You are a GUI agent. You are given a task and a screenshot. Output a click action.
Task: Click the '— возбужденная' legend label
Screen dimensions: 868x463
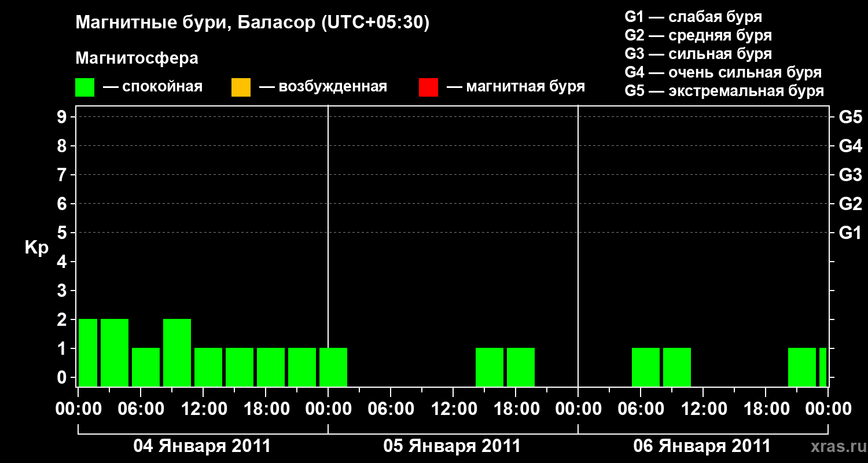323,87
